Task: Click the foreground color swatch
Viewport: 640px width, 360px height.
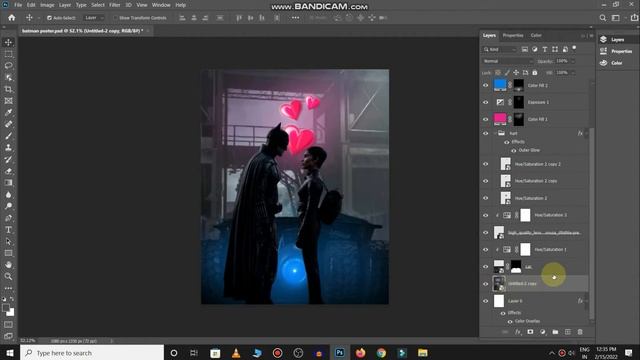Action: point(6,308)
